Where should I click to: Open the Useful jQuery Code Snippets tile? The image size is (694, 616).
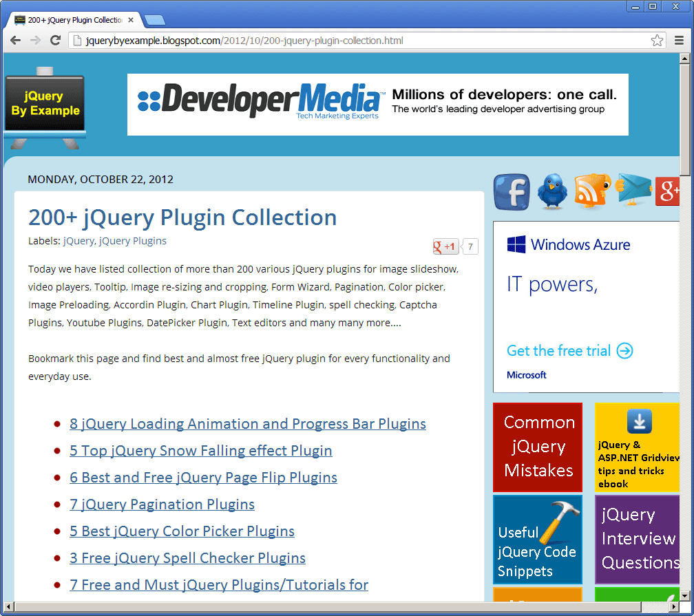(538, 540)
